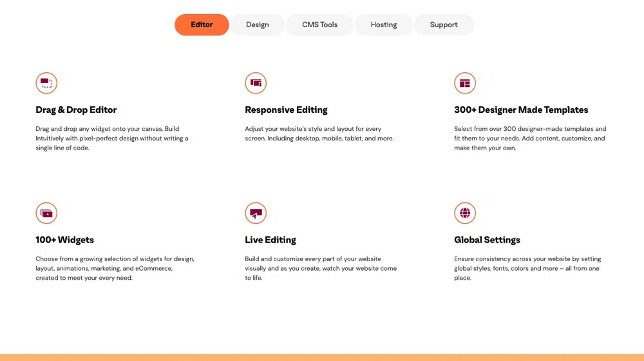Click the Designer Made Templates layout icon
Screen dimensions: 644x361
[x=465, y=83]
